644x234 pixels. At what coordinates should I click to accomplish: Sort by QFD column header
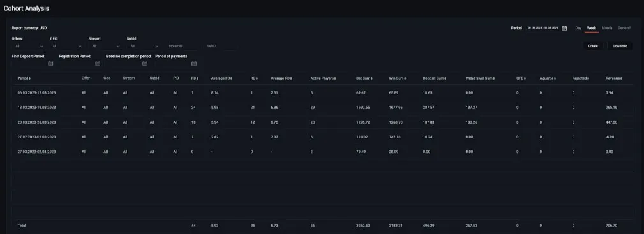pyautogui.click(x=521, y=78)
